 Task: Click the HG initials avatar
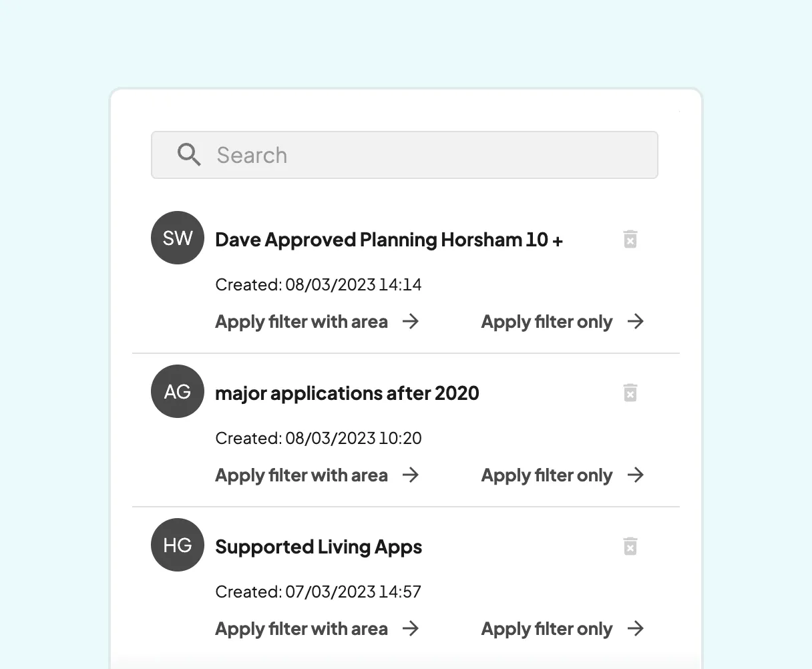177,545
